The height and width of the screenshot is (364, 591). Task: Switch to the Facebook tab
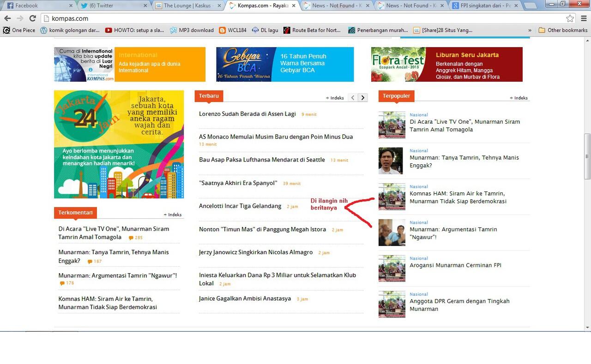(38, 6)
